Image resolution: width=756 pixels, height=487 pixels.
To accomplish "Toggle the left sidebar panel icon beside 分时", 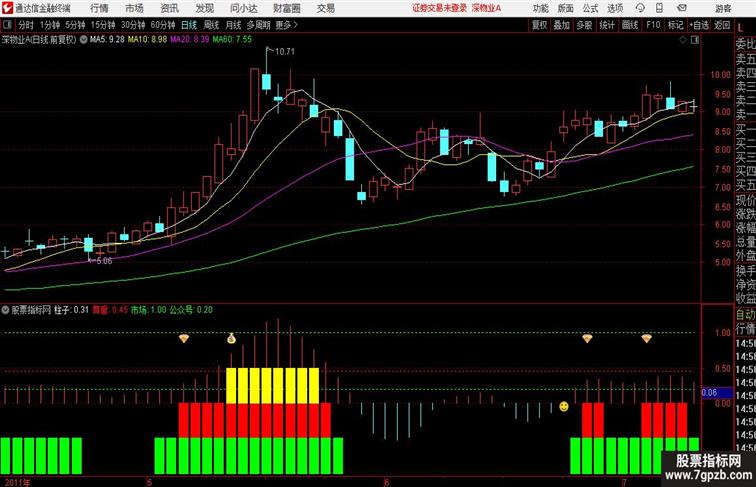I will [x=7, y=25].
